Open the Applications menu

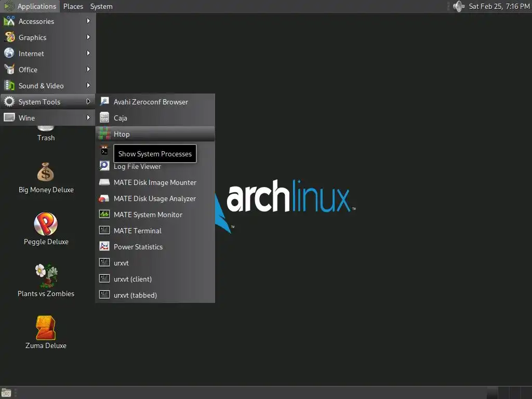pyautogui.click(x=30, y=6)
